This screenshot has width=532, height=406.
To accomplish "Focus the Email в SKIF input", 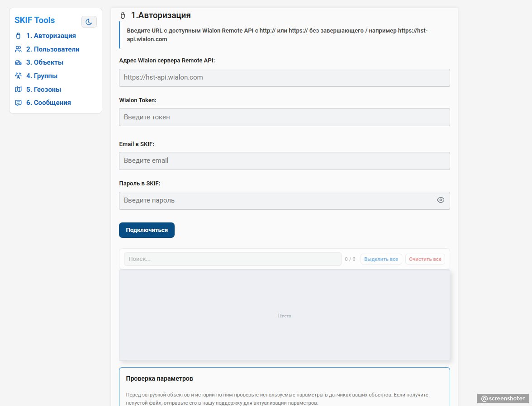I will [x=284, y=161].
